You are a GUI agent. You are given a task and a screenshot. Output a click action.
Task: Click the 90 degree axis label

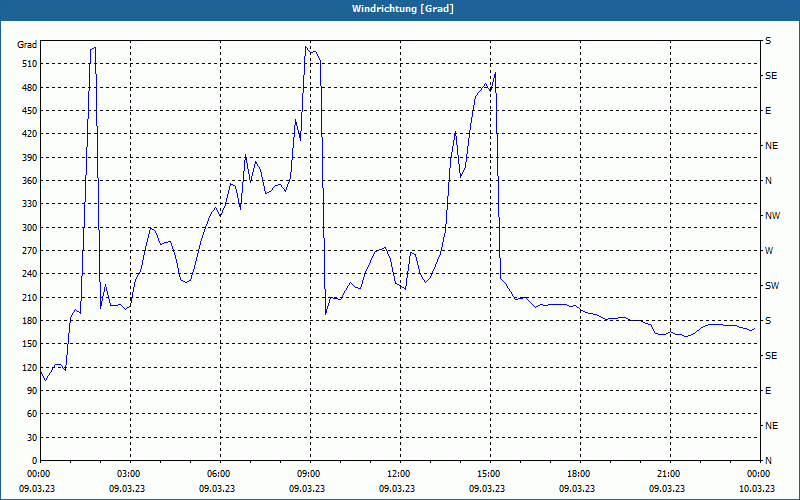[x=32, y=391]
